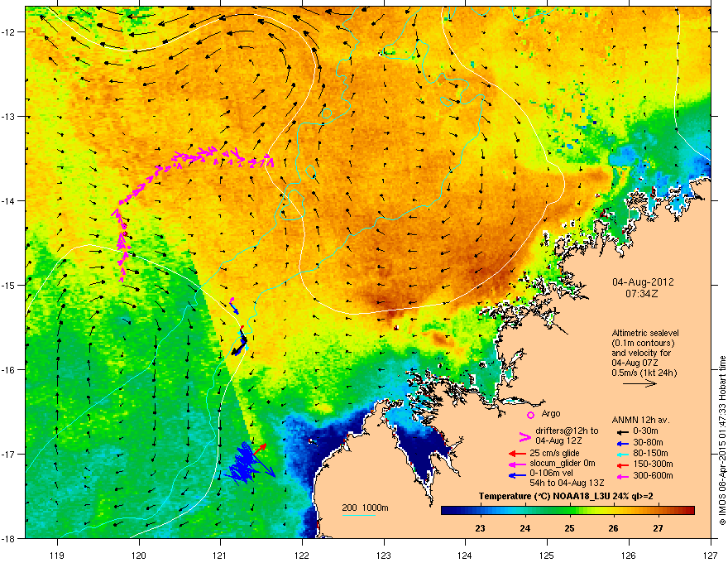This screenshot has width=728, height=563.
Task: Click the magenta 300-600m ANMN arrow symbol
Action: click(x=621, y=476)
